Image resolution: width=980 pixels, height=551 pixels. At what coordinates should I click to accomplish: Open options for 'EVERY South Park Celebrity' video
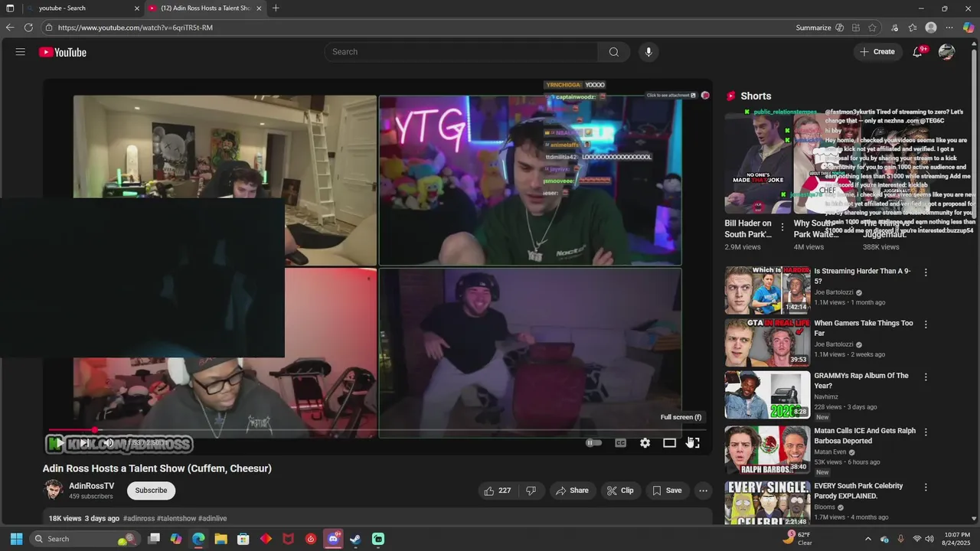[926, 487]
